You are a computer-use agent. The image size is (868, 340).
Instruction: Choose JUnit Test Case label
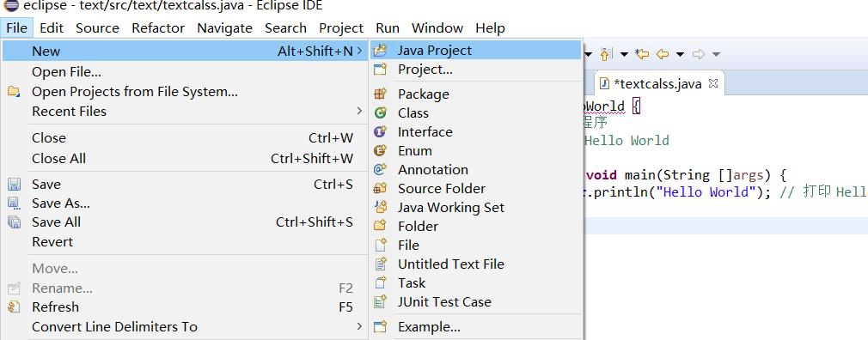(444, 302)
